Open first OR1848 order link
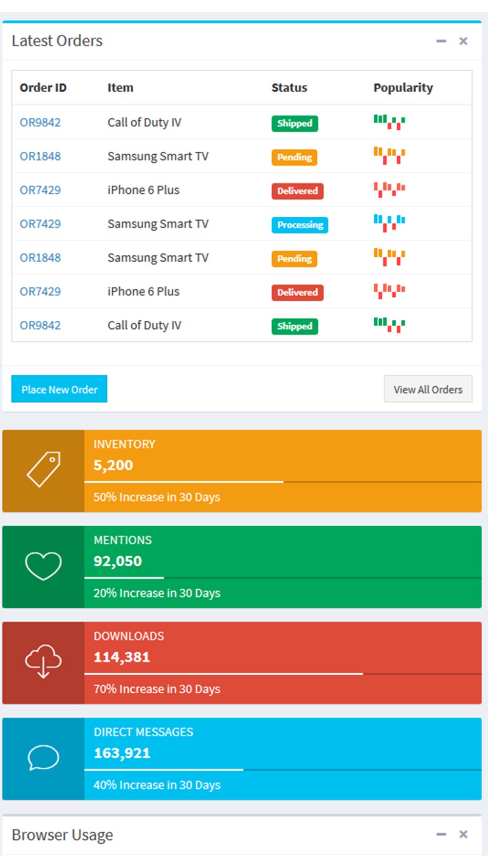488x868 pixels. (x=40, y=156)
